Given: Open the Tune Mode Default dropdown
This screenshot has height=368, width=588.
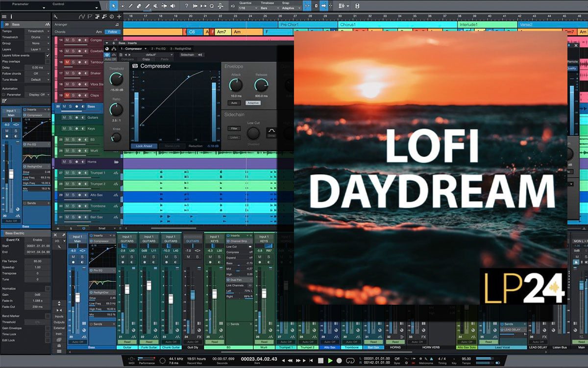Looking at the screenshot, I should (x=38, y=79).
